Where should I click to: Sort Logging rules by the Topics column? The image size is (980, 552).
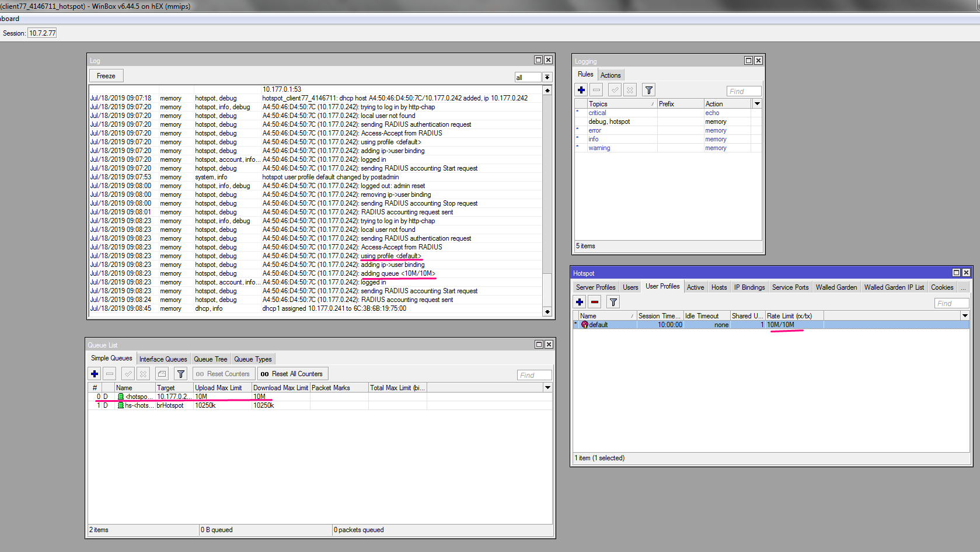click(622, 104)
